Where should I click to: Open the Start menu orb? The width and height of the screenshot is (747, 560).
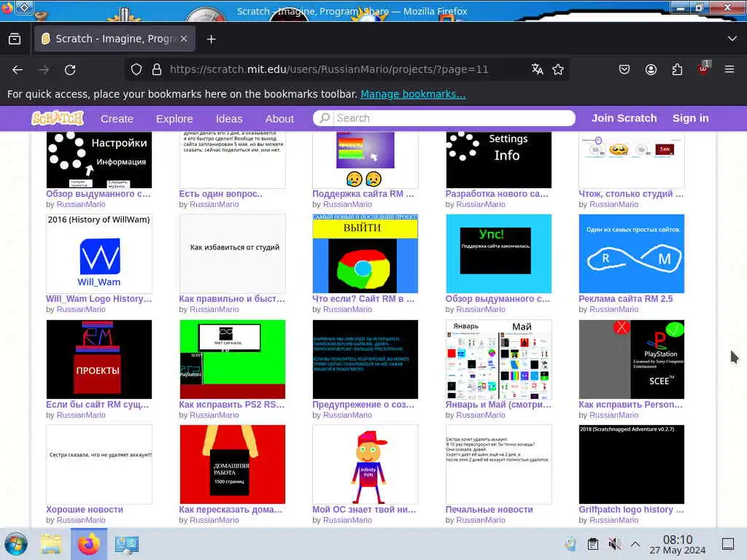(x=16, y=544)
